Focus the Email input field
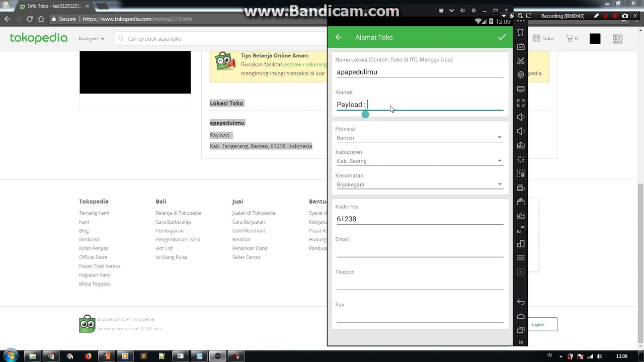The image size is (644, 362). tap(420, 251)
